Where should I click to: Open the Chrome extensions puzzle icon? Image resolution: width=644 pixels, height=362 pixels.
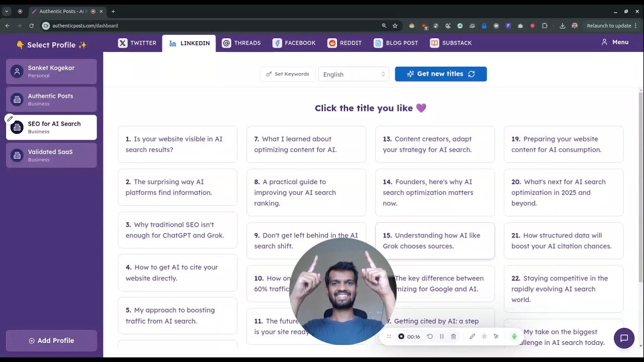(x=544, y=26)
